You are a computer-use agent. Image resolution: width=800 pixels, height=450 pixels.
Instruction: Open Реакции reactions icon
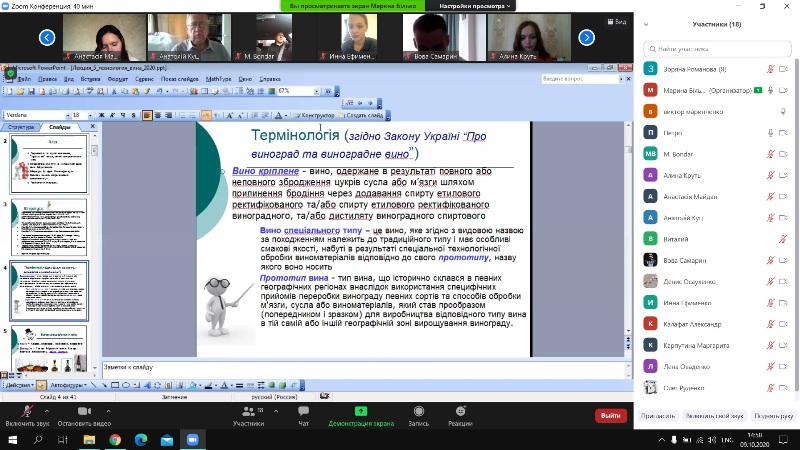(460, 411)
